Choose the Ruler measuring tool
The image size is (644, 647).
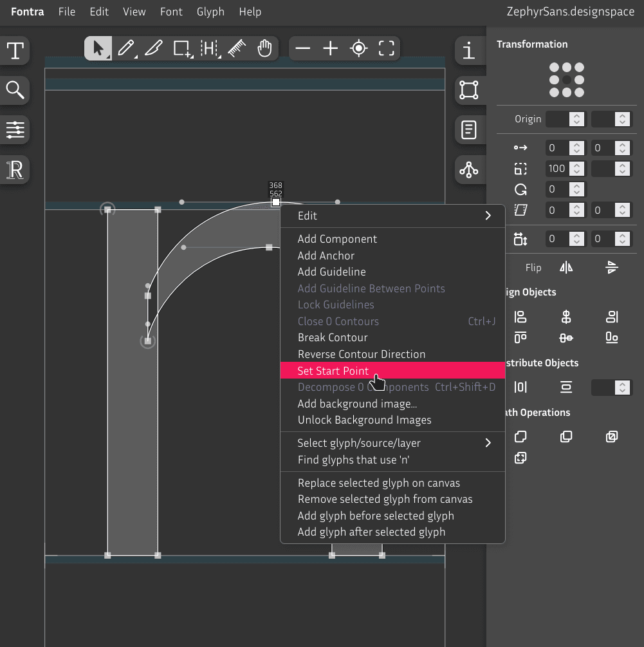click(x=237, y=48)
